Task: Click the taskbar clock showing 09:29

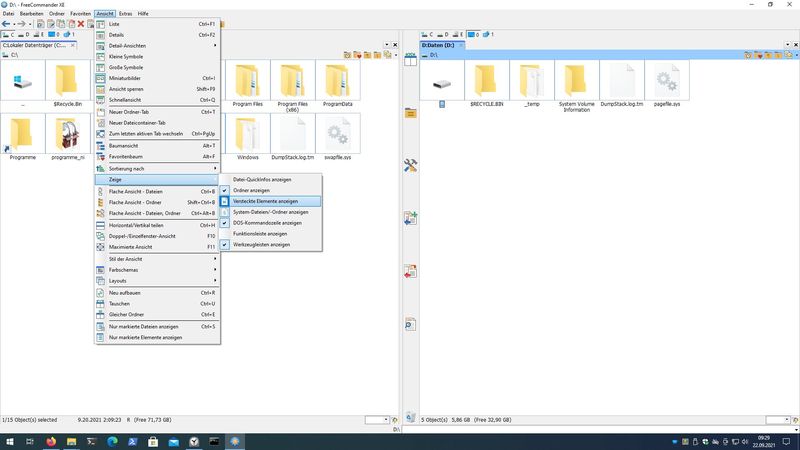Action: click(763, 441)
